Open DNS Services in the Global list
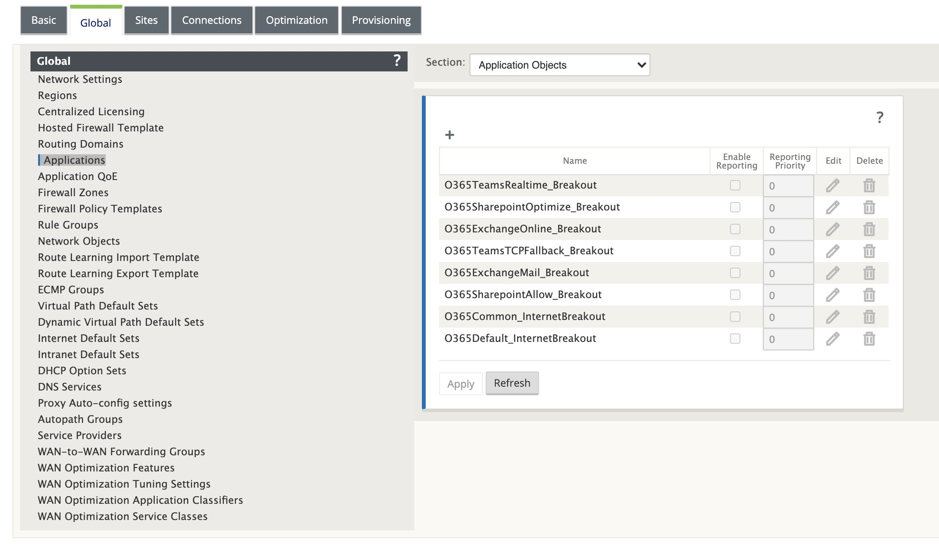939x560 pixels. (x=70, y=387)
